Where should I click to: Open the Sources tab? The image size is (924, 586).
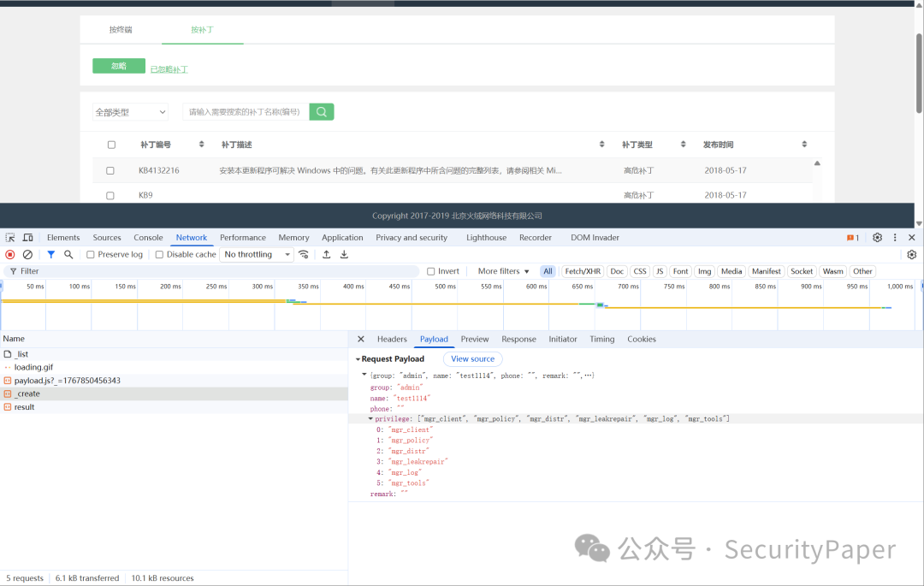(x=107, y=237)
